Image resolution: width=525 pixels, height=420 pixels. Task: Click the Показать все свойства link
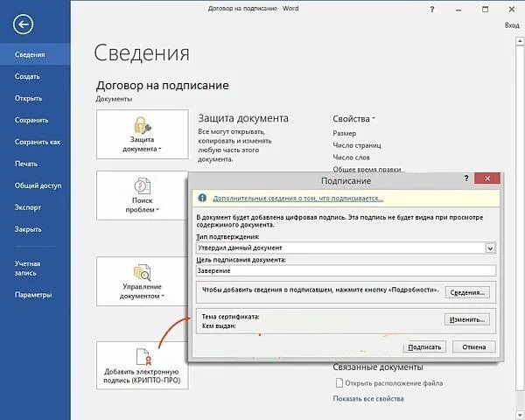pyautogui.click(x=368, y=399)
